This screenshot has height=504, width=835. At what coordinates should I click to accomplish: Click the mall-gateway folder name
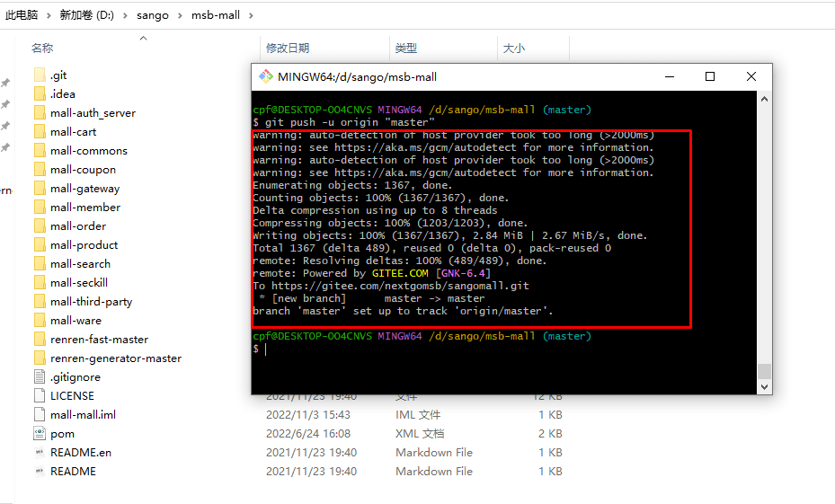pos(85,189)
